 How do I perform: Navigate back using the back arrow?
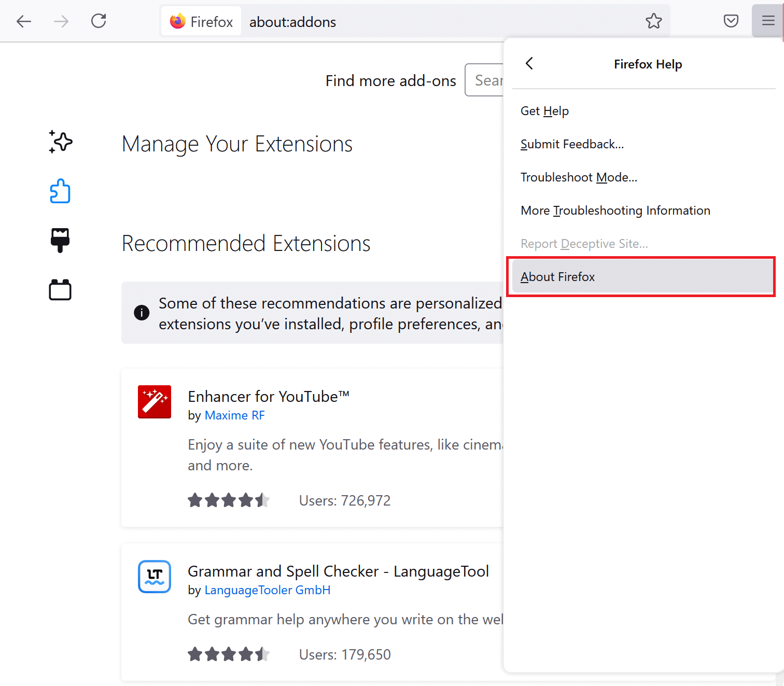(24, 21)
